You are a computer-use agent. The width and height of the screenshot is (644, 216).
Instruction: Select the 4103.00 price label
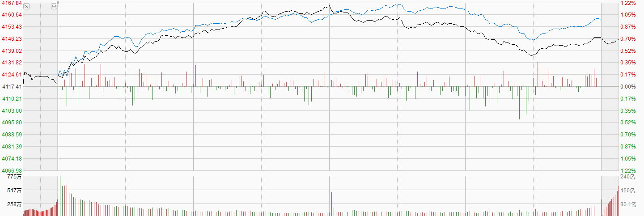click(11, 110)
